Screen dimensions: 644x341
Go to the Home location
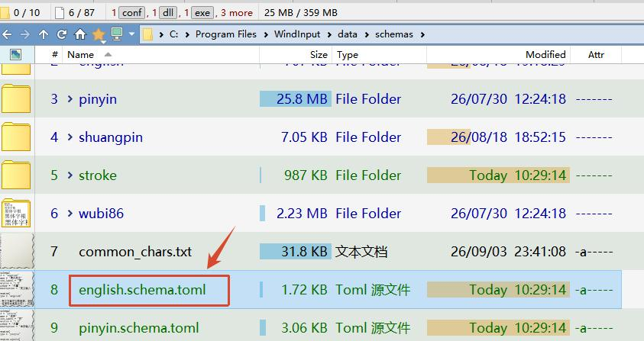(80, 34)
